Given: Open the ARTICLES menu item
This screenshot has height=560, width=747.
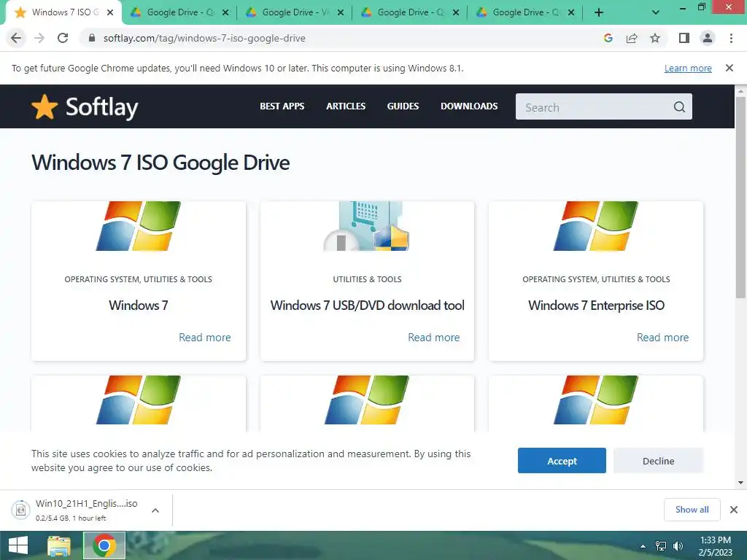Looking at the screenshot, I should (346, 106).
